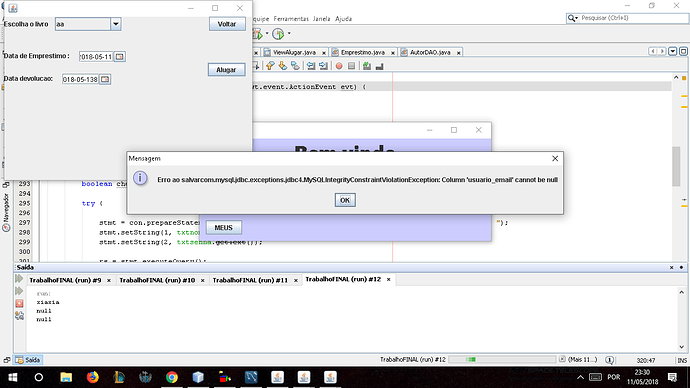
Task: Click OK in the Mensagem dialog
Action: pos(345,200)
